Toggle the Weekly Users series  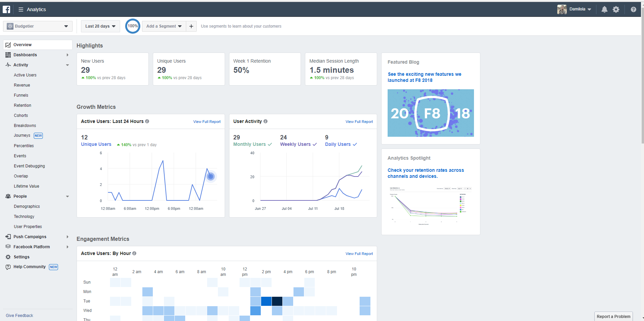tap(299, 144)
